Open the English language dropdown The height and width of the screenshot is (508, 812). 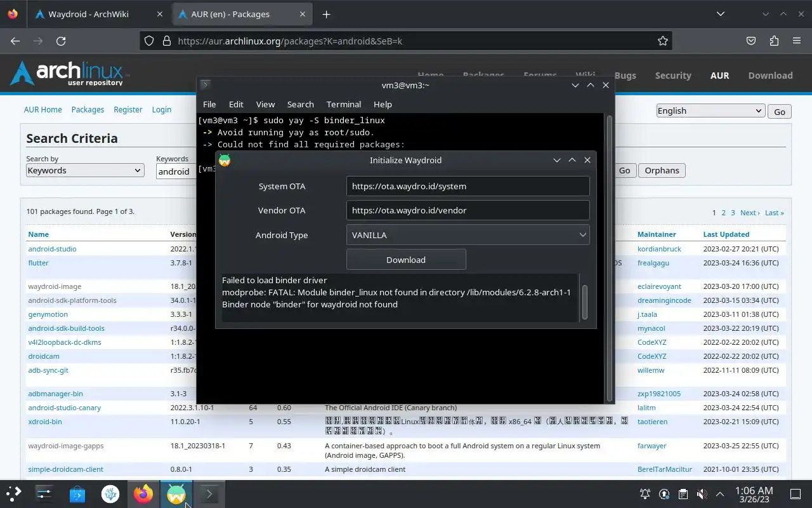point(710,110)
